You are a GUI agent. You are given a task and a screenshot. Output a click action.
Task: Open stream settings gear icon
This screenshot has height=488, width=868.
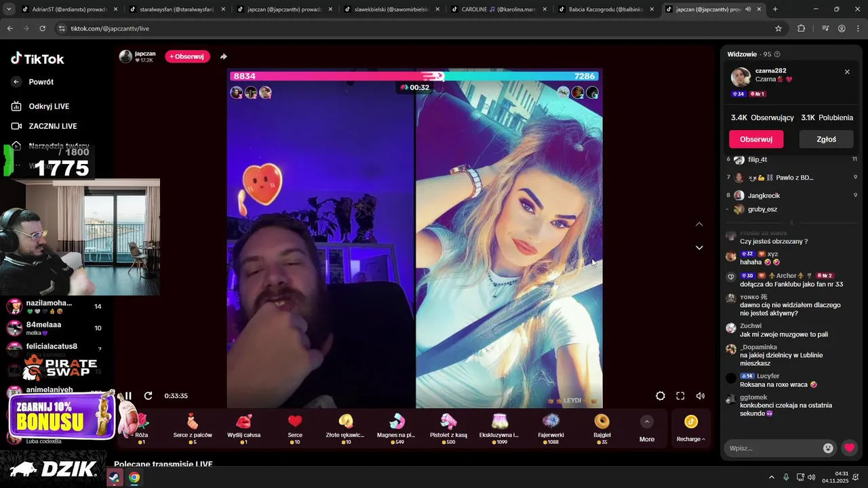click(660, 396)
